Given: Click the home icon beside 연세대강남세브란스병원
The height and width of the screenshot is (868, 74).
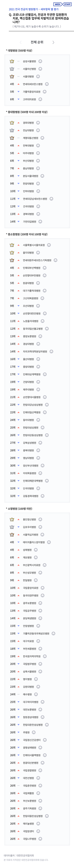Looking at the screenshot, I should pyautogui.click(x=51, y=199).
